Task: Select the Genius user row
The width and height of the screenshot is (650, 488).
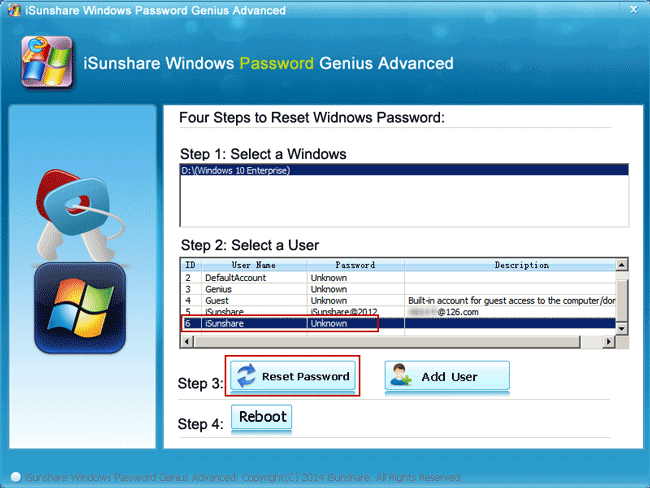Action: click(398, 289)
